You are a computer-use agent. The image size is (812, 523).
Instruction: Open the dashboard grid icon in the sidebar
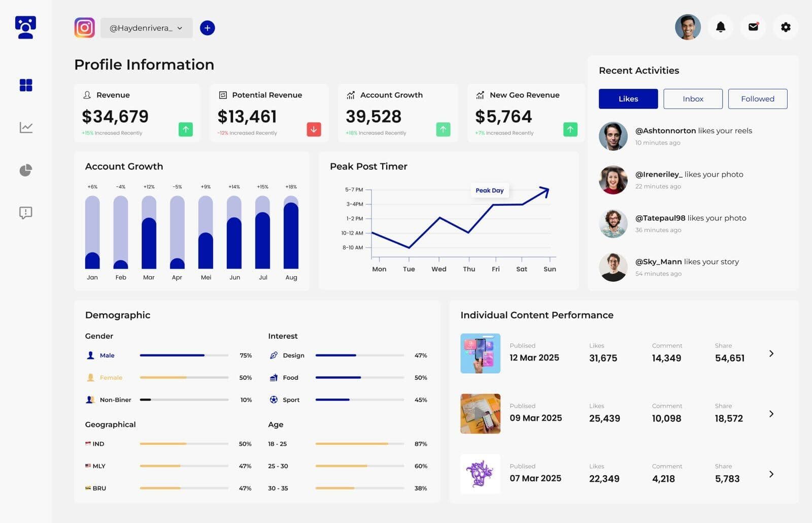coord(25,85)
